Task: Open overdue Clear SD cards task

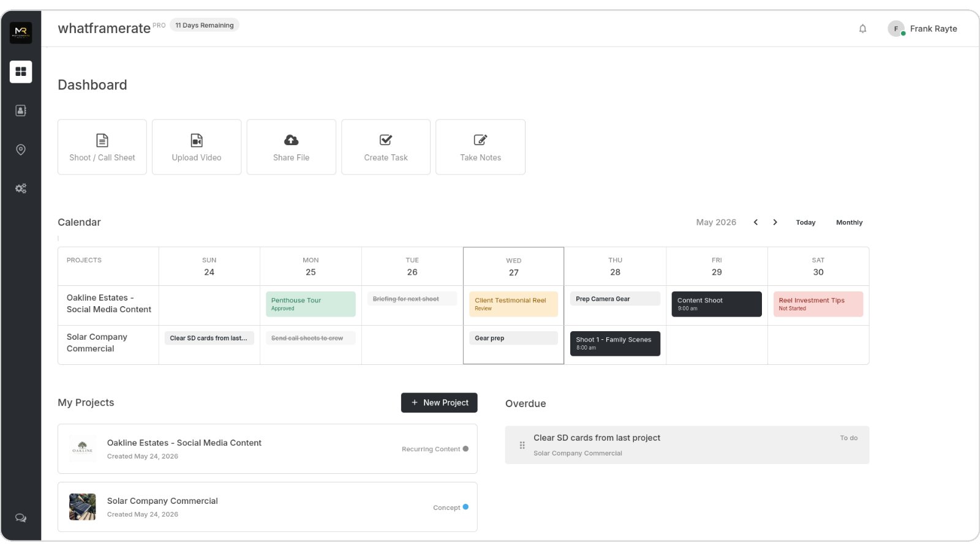Action: click(687, 445)
